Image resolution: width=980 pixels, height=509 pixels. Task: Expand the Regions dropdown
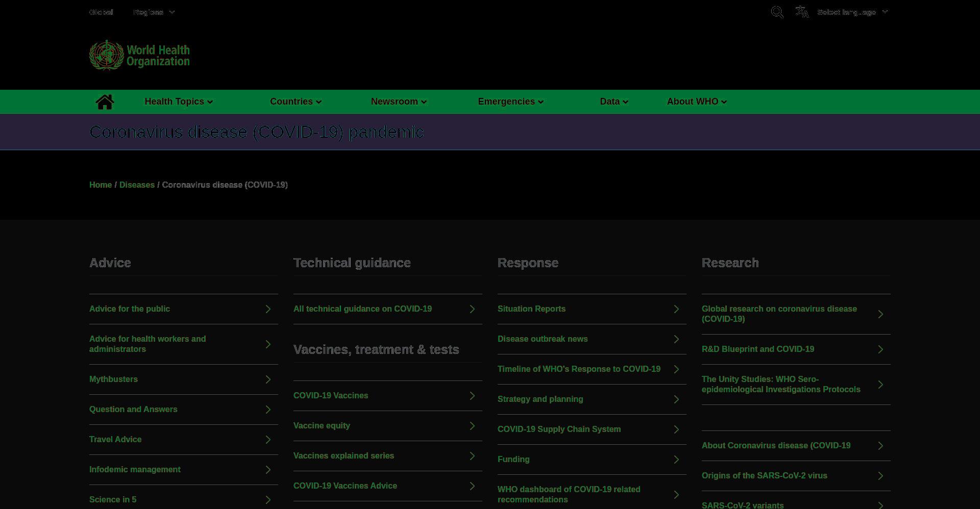click(x=154, y=12)
